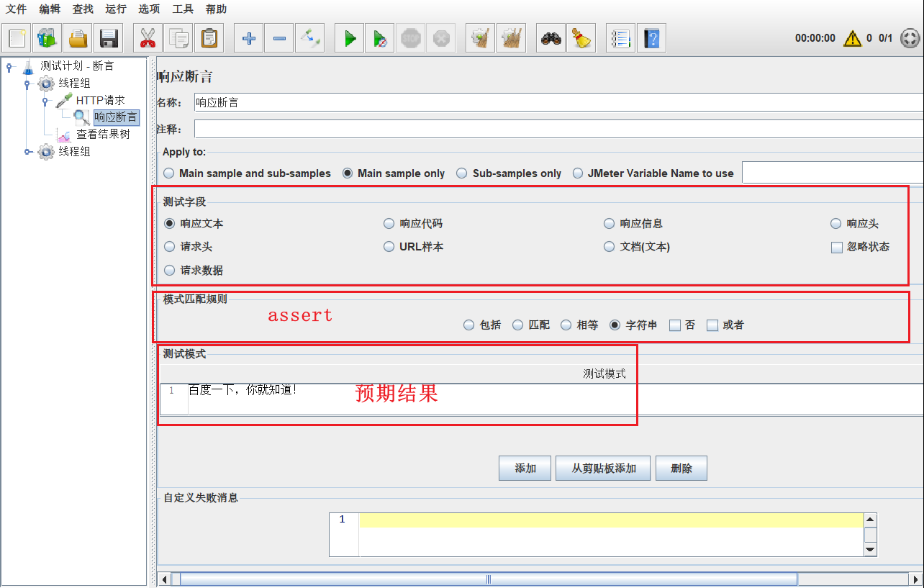Click the circular thread status icon

(910, 38)
